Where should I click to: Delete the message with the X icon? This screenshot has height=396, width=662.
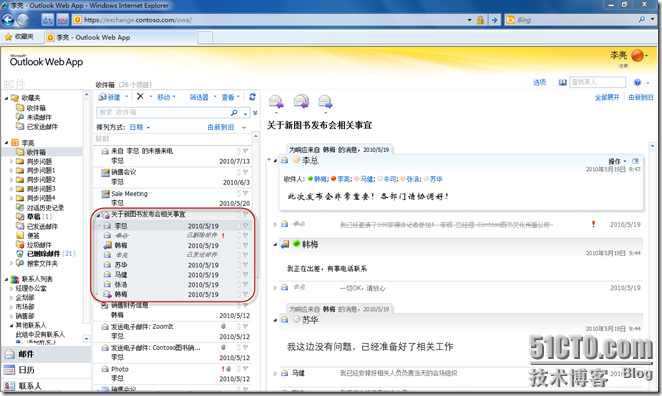click(x=140, y=97)
